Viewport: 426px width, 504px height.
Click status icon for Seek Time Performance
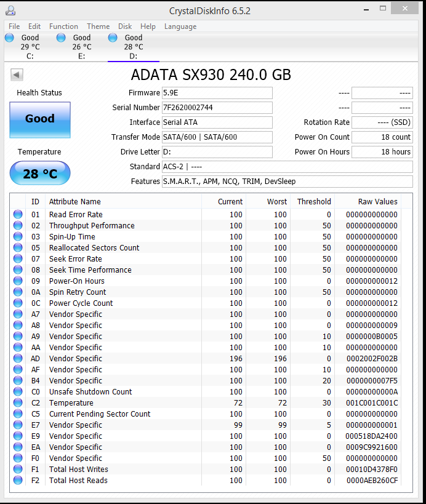18,270
